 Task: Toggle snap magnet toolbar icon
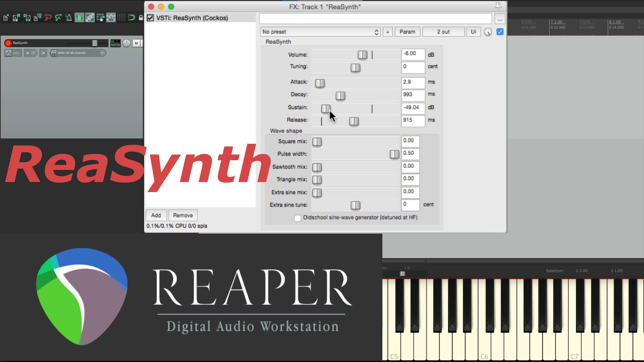tap(132, 17)
